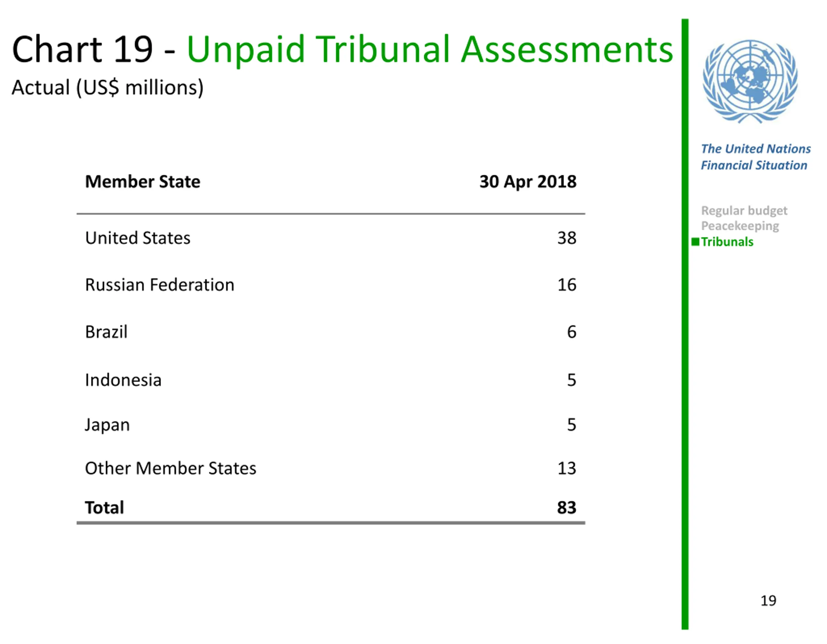Click the 'Actual (US$ millions)' subtitle
827x644 pixels.
point(108,88)
